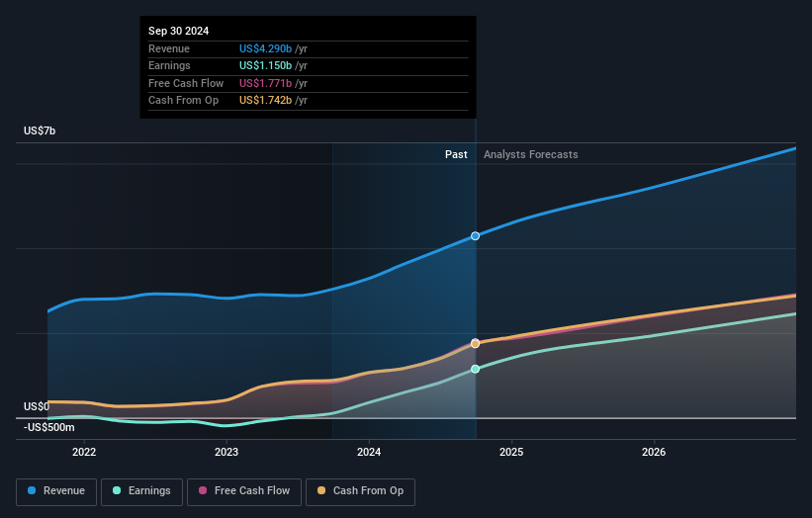Toggle the Free Cash Flow legend button
Screen dimensions: 812x518
pos(244,491)
